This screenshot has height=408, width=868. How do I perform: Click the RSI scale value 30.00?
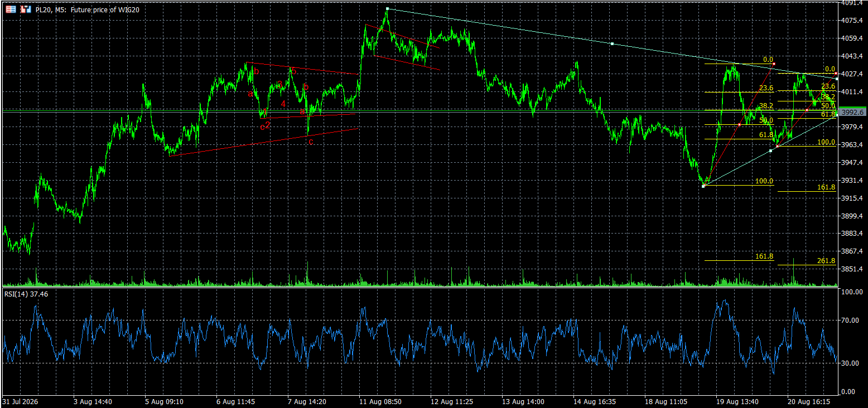[851, 363]
